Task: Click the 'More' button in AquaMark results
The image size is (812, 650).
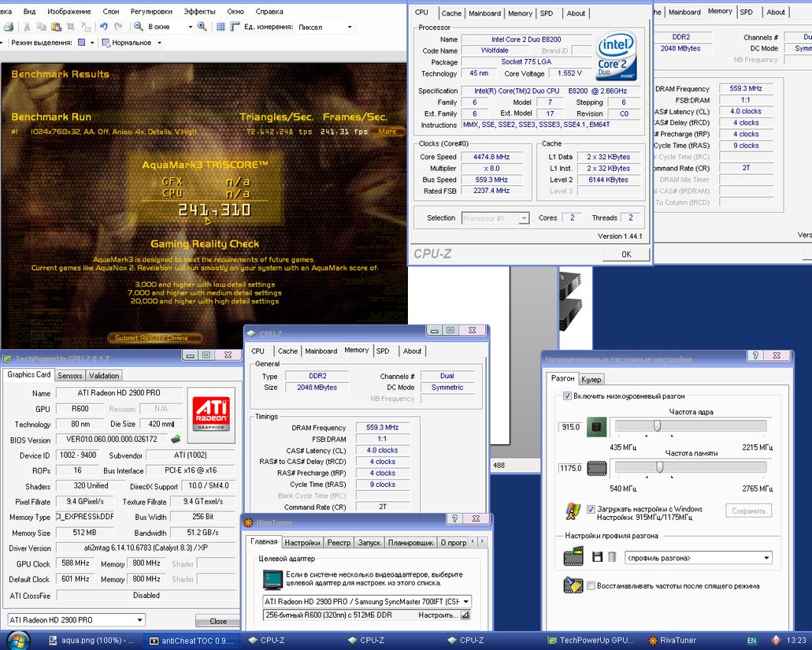Action: [387, 132]
